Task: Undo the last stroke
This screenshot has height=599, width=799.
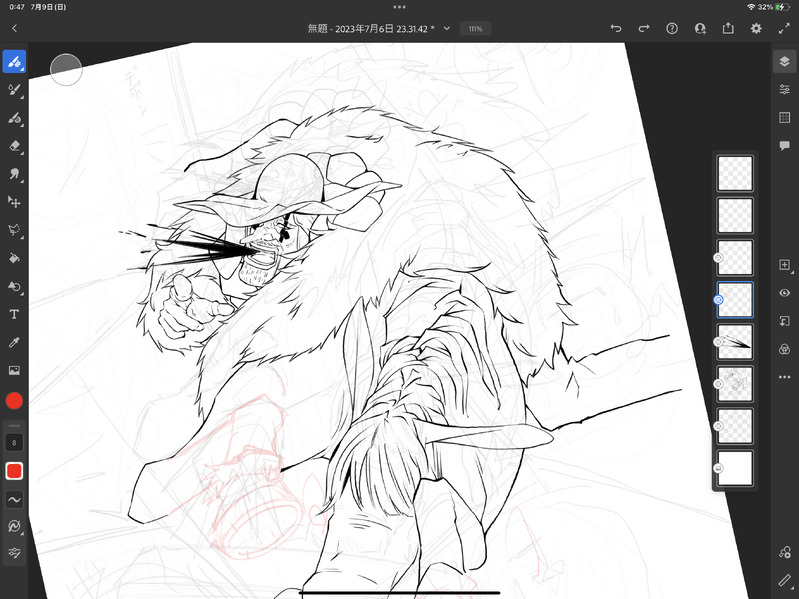Action: [616, 29]
